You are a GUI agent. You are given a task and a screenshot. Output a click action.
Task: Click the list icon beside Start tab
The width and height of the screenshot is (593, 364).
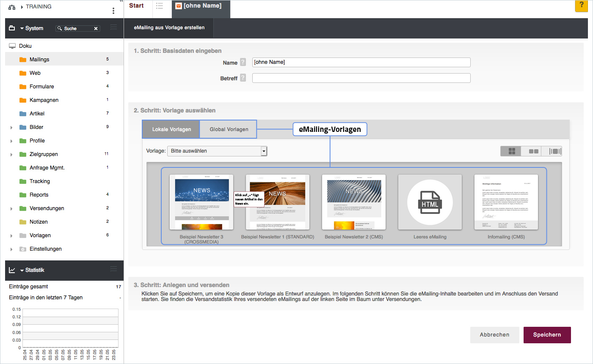160,6
